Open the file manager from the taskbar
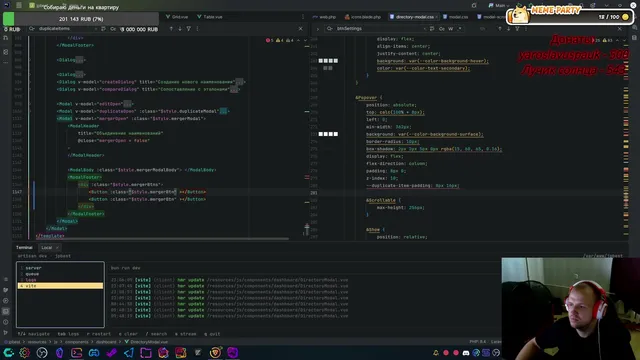Screen dimensions: 640x360 (x=146, y=353)
